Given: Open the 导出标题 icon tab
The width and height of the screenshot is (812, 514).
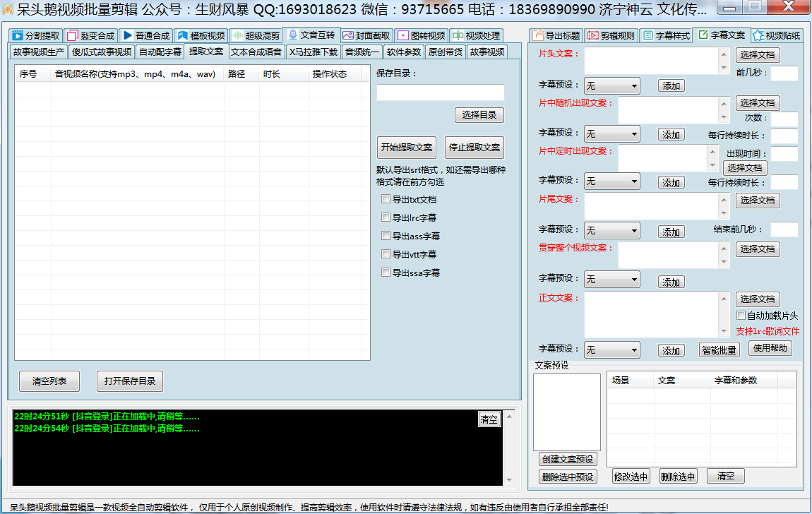Looking at the screenshot, I should coord(539,35).
